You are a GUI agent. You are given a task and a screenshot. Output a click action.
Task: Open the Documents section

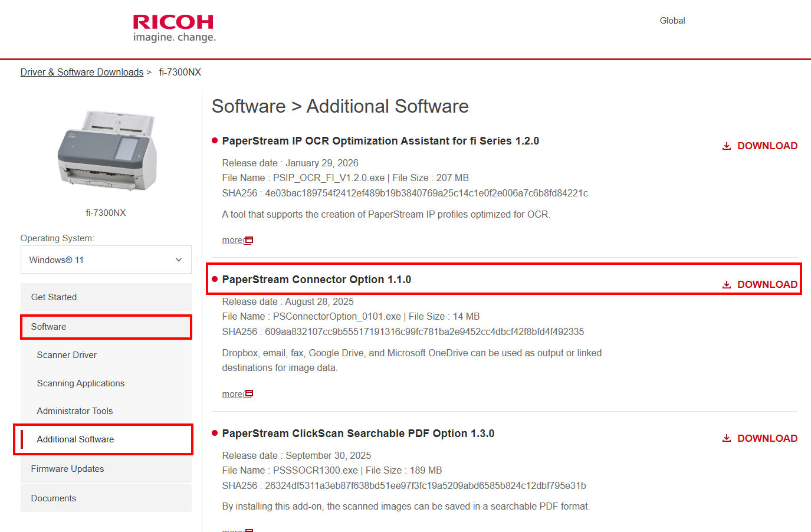106,498
